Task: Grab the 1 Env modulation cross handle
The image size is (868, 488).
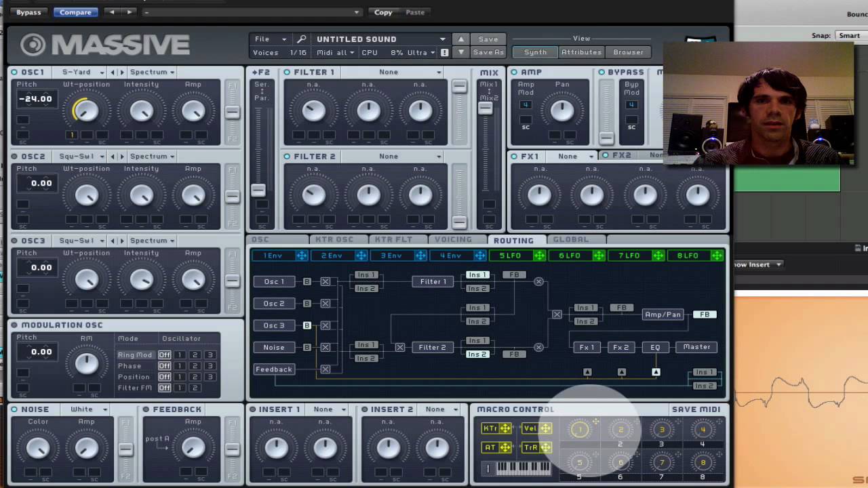Action: point(302,256)
